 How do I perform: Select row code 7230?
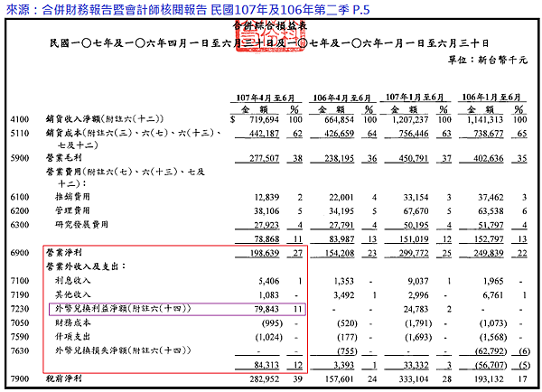click(20, 309)
